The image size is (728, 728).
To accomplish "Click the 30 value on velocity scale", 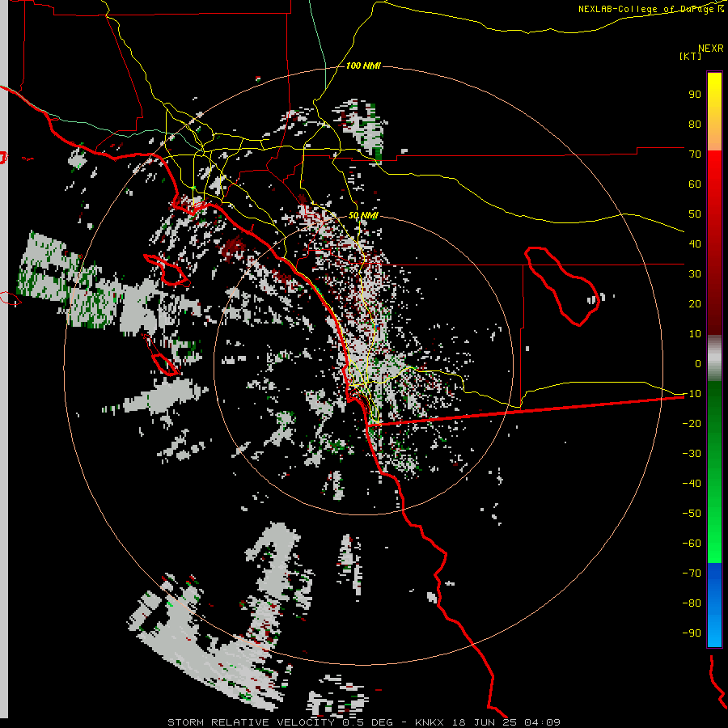I will pos(695,274).
